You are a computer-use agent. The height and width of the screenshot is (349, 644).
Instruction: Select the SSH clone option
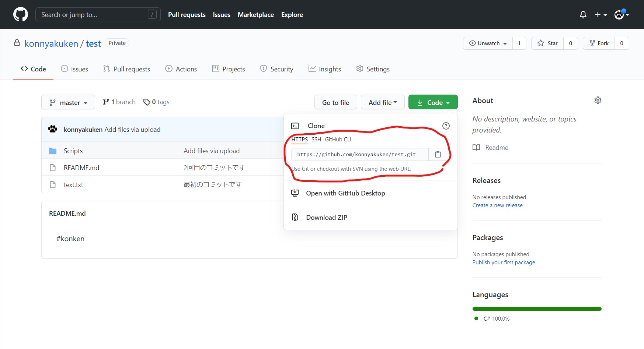(x=316, y=140)
